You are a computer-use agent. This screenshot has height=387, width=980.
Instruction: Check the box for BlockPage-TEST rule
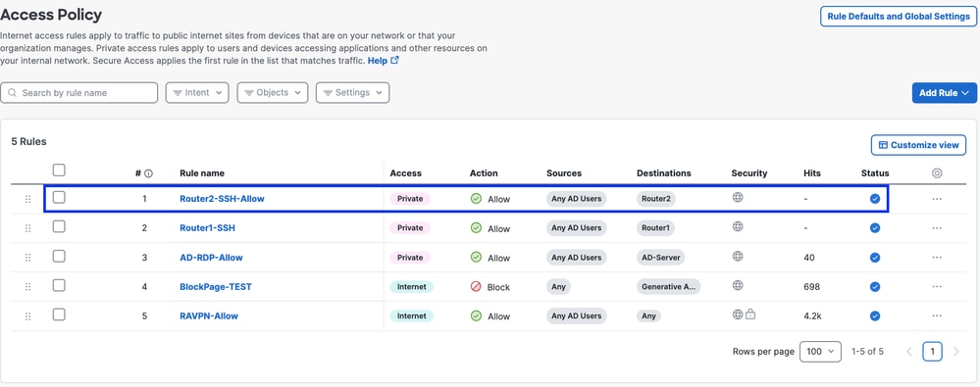point(59,285)
